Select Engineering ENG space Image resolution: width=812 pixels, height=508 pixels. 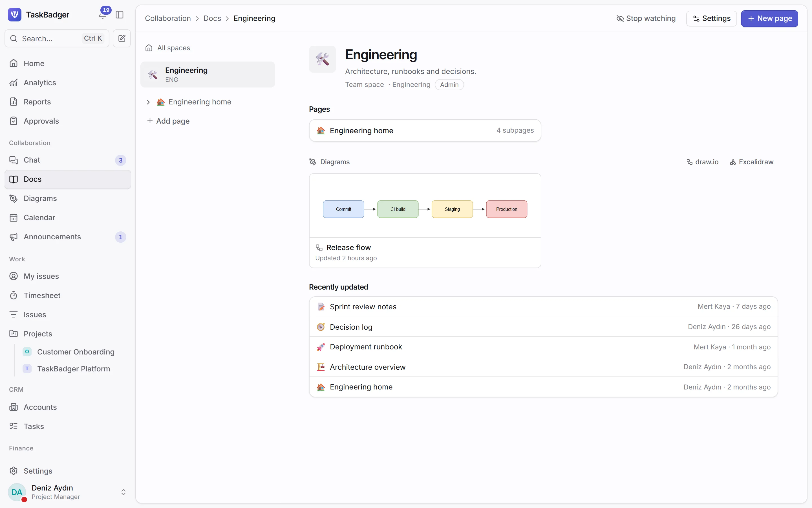pyautogui.click(x=208, y=74)
